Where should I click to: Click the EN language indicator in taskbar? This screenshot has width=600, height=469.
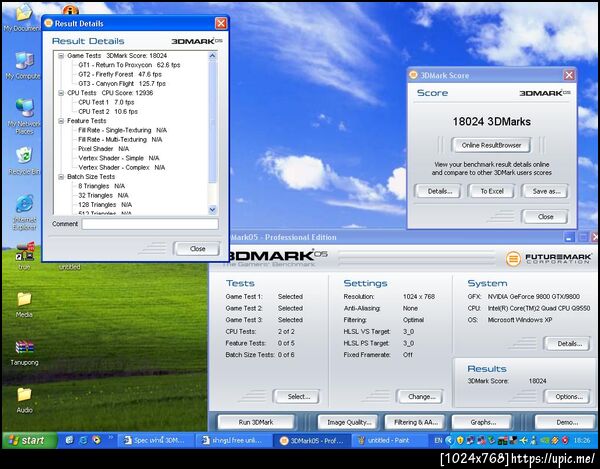[x=438, y=441]
